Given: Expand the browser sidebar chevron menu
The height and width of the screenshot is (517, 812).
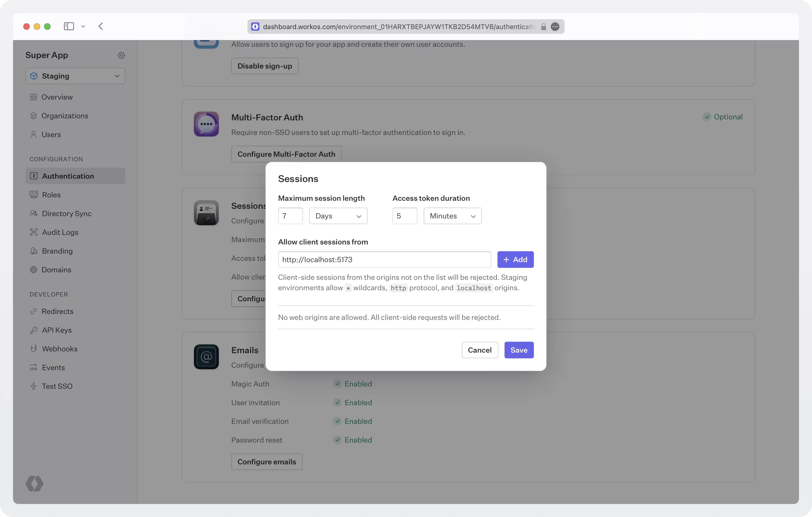Looking at the screenshot, I should pos(83,26).
